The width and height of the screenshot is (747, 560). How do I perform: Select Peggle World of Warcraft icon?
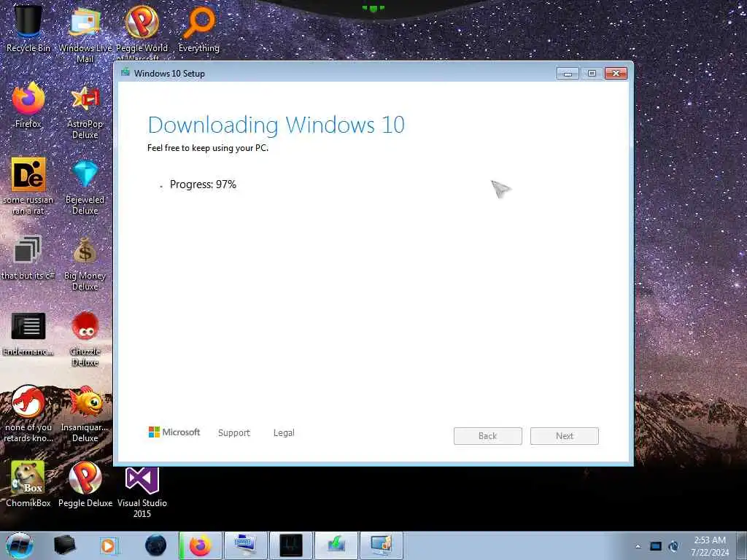pos(142,31)
